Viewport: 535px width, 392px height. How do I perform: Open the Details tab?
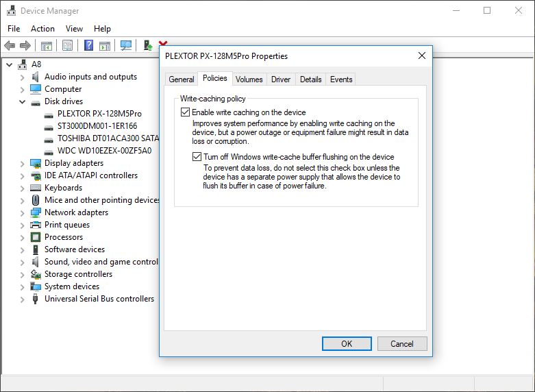click(x=310, y=79)
